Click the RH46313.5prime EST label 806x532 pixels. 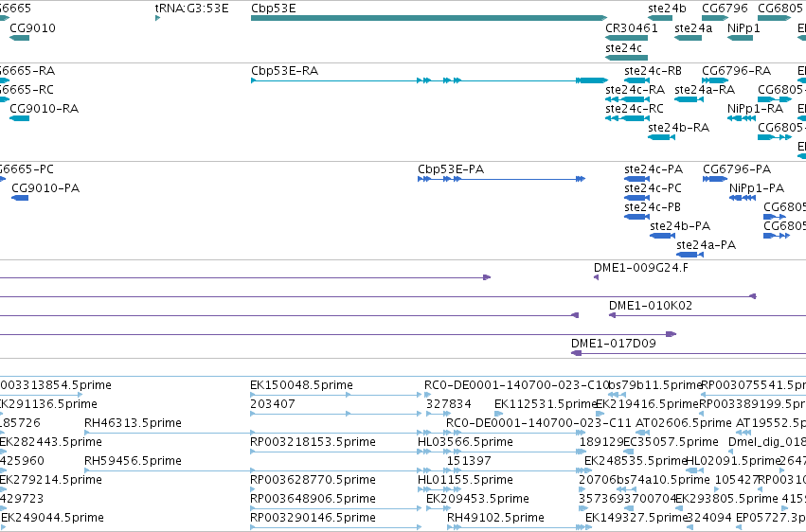[134, 423]
